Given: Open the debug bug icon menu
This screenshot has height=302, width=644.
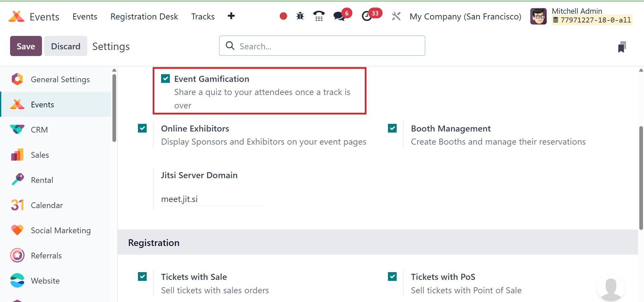Looking at the screenshot, I should pos(300,16).
